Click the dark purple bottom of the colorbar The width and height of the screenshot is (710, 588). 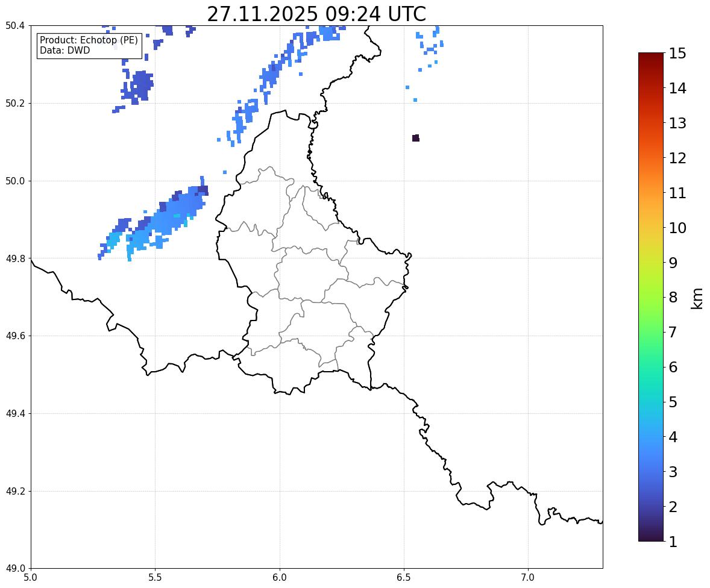tap(651, 536)
